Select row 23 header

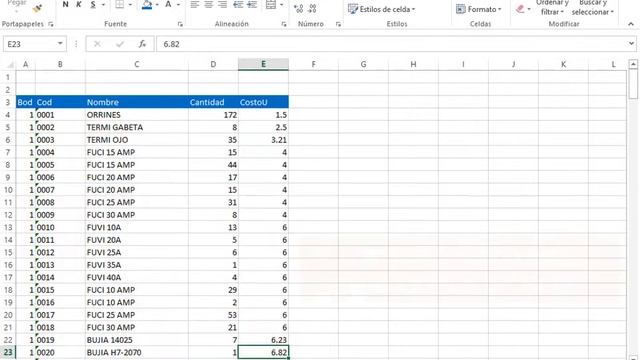8,352
